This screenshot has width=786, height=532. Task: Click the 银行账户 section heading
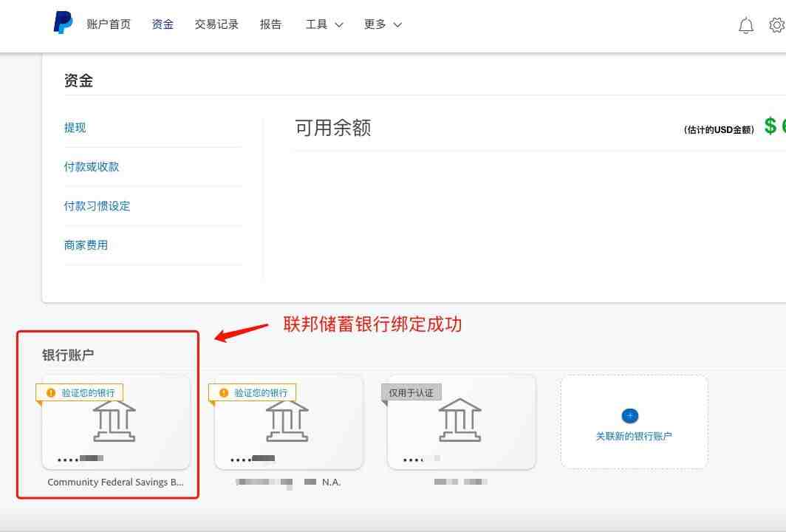tap(68, 355)
